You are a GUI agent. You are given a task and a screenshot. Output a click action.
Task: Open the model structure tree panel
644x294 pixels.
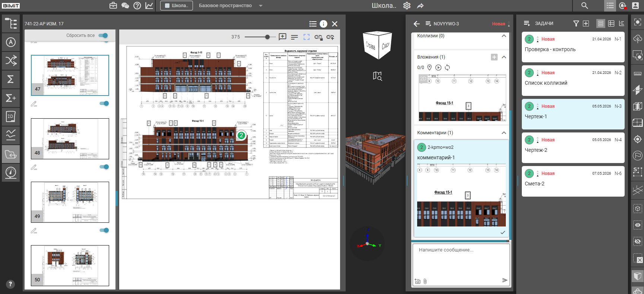[x=11, y=24]
